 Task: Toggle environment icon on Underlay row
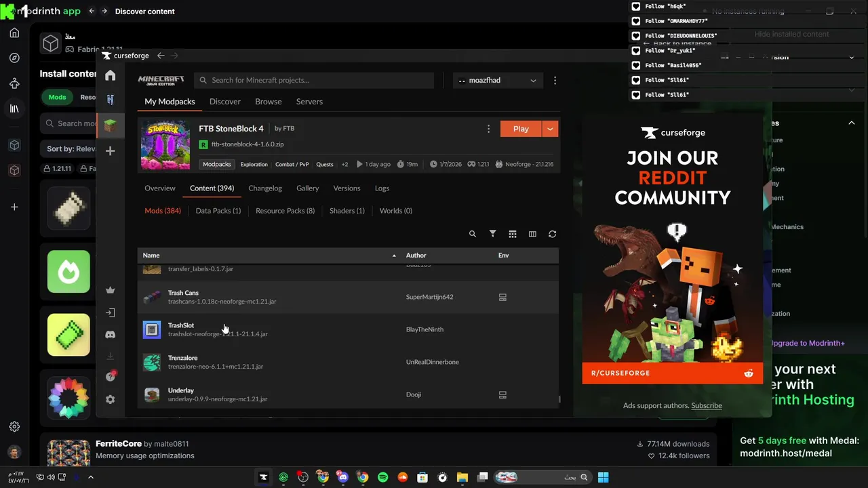tap(502, 394)
